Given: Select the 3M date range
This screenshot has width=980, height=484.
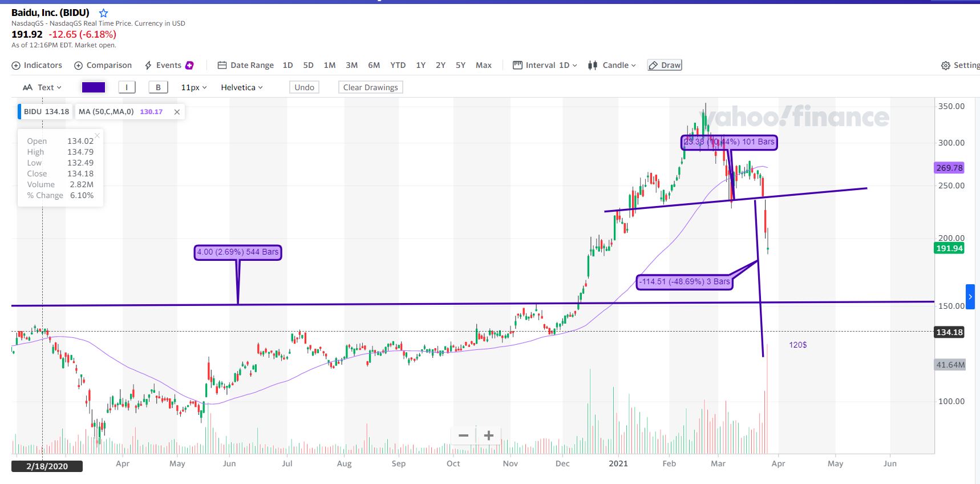Looking at the screenshot, I should [x=352, y=65].
